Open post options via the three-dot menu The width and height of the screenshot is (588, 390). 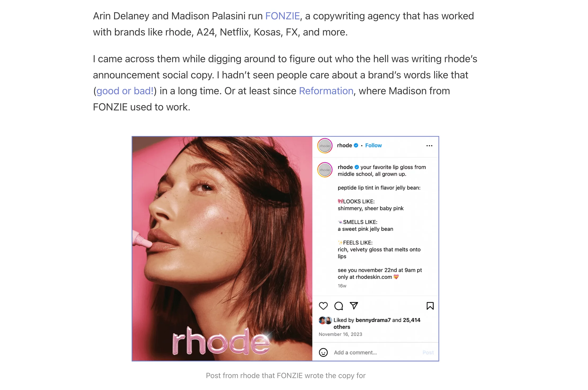pyautogui.click(x=429, y=145)
